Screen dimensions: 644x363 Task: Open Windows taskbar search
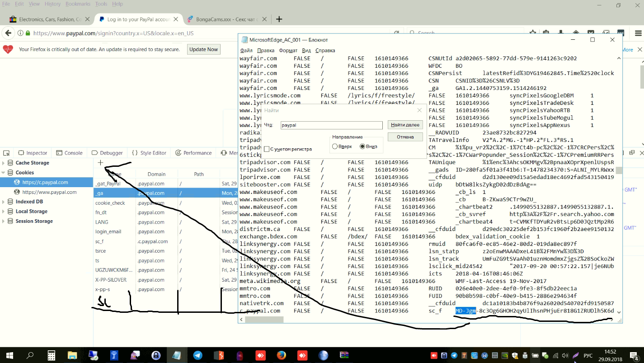point(30,355)
